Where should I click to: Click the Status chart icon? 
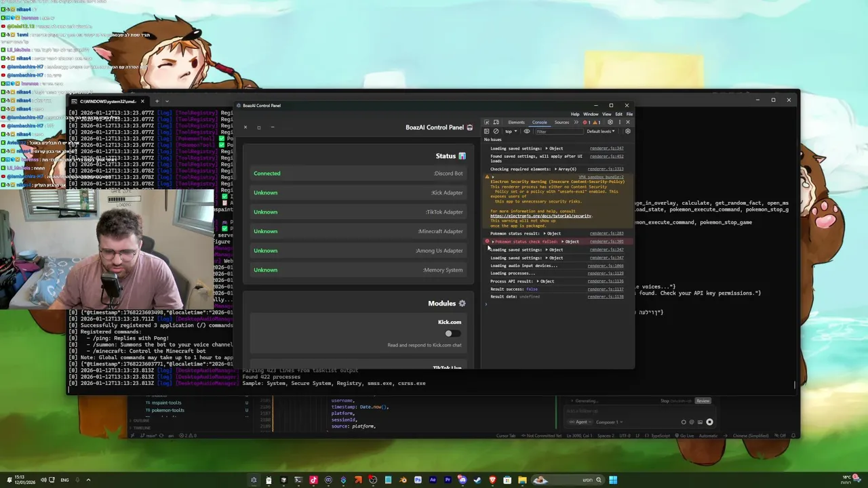click(462, 156)
